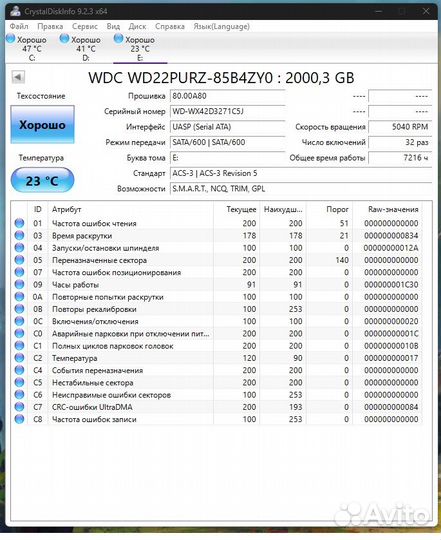Open the Файл menu
Viewport: 441px width, 540px height.
click(x=19, y=26)
